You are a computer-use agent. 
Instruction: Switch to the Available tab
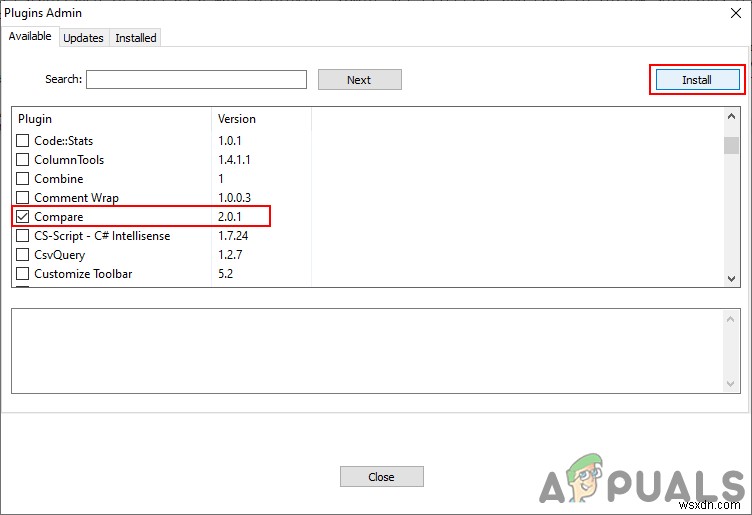point(30,36)
